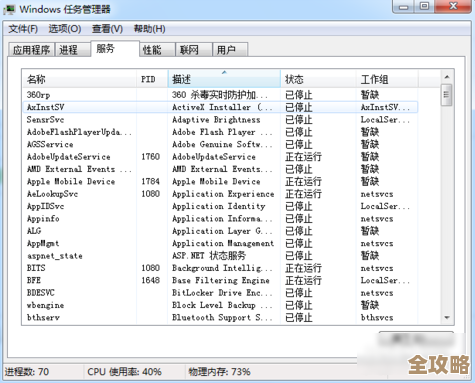The image size is (475, 383).
Task: Select the BFE service row
Action: (x=220, y=280)
